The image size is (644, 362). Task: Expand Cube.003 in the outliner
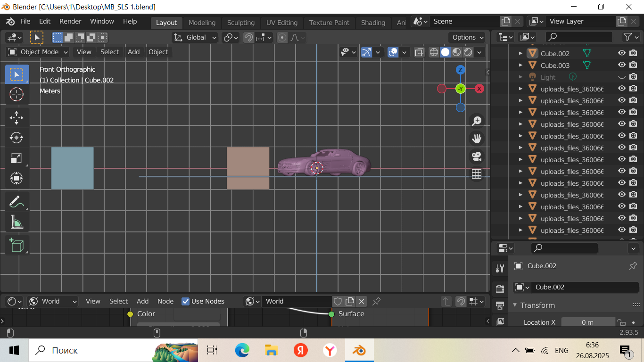pyautogui.click(x=520, y=66)
